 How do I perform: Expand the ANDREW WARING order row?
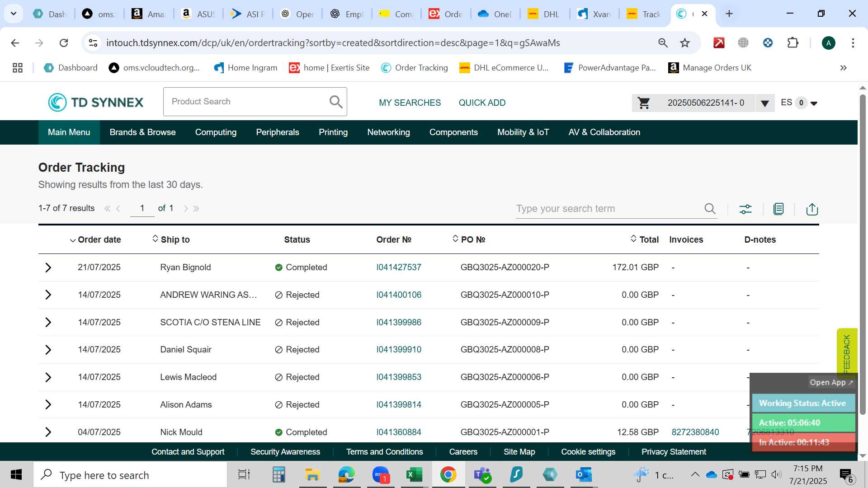[48, 295]
